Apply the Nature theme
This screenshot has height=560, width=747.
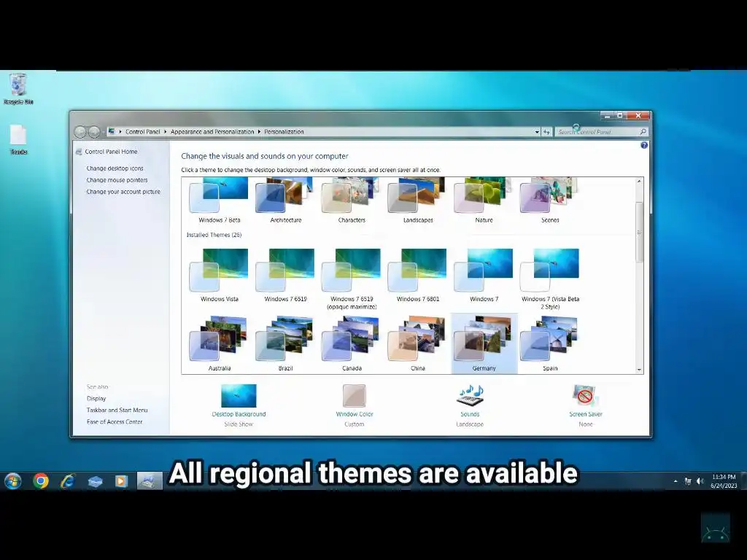[x=484, y=200]
